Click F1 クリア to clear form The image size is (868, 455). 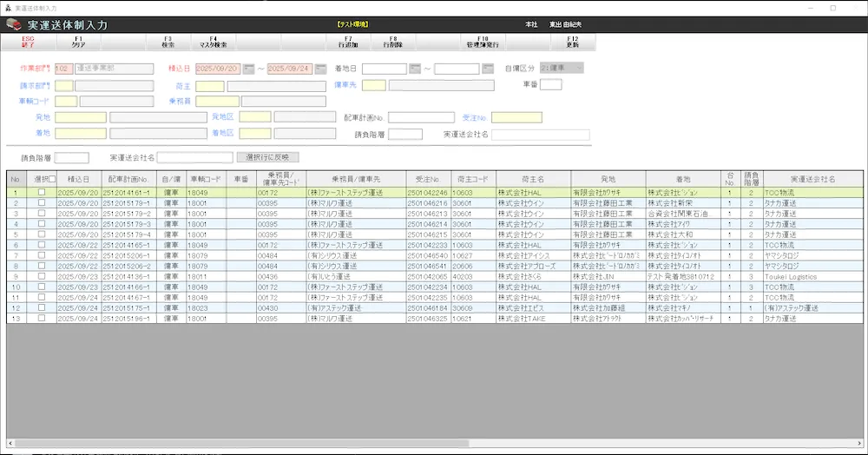[78, 41]
